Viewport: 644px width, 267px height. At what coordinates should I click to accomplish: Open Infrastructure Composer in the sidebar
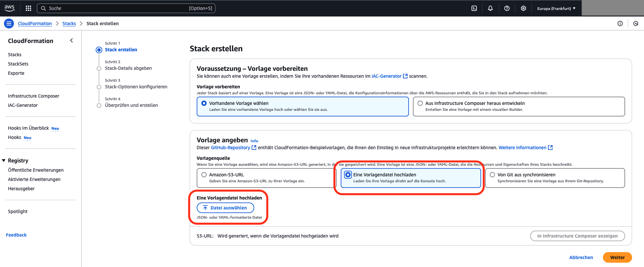pos(33,96)
